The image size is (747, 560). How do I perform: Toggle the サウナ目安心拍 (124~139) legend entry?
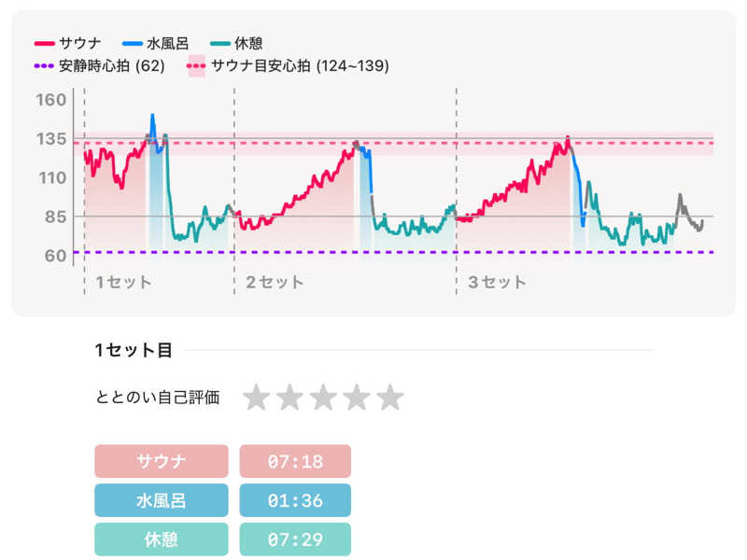(x=288, y=66)
